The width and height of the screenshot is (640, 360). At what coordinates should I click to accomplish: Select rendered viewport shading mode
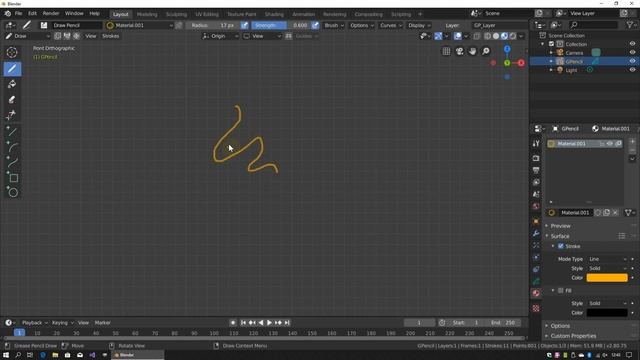pyautogui.click(x=513, y=36)
